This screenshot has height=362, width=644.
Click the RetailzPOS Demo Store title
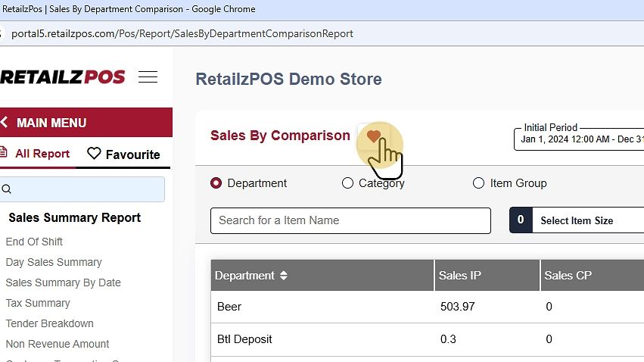click(x=289, y=79)
